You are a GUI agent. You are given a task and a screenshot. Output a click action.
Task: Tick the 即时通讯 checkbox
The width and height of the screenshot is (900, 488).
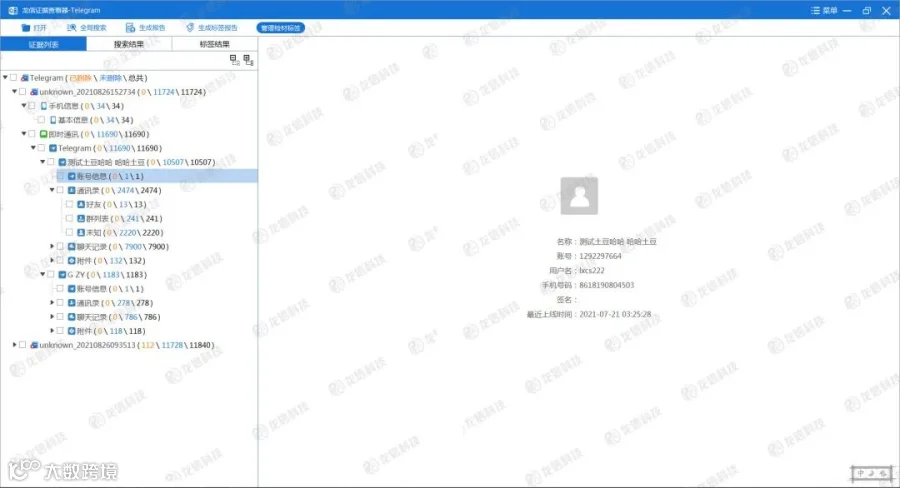32,134
